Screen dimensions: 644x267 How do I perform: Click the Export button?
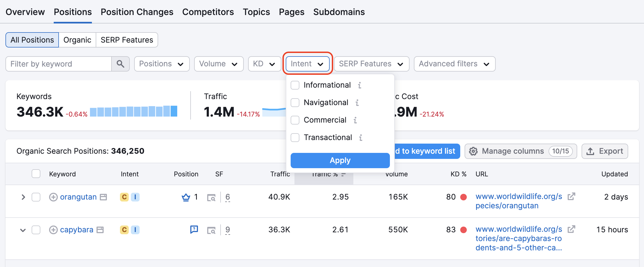[604, 151]
